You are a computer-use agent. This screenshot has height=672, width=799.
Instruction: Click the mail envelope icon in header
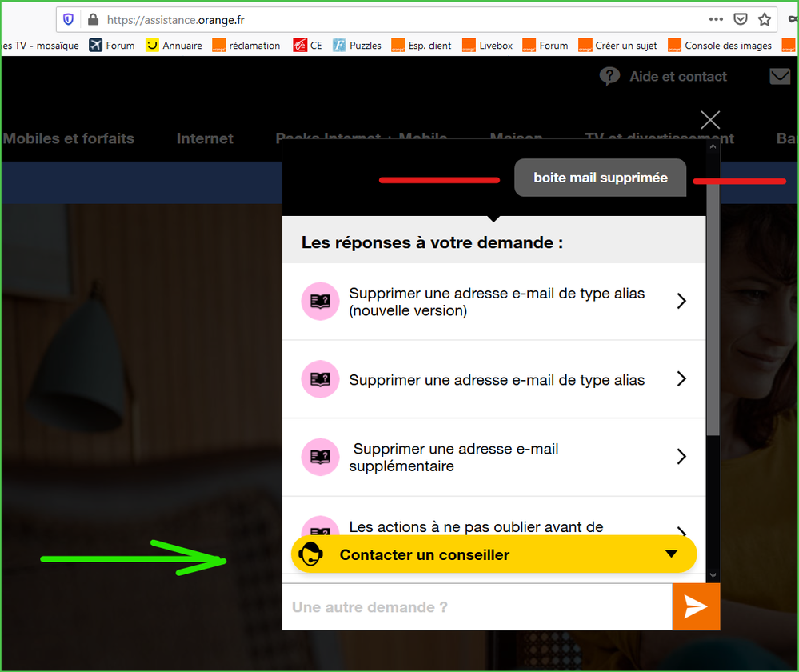pos(780,77)
